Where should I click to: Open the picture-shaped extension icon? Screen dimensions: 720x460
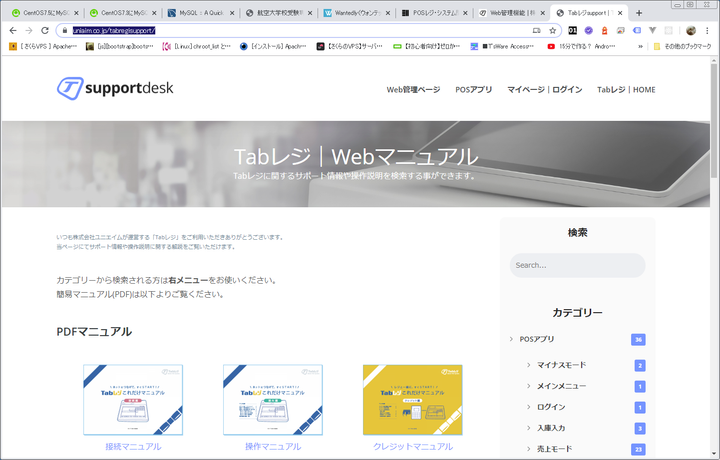point(620,30)
